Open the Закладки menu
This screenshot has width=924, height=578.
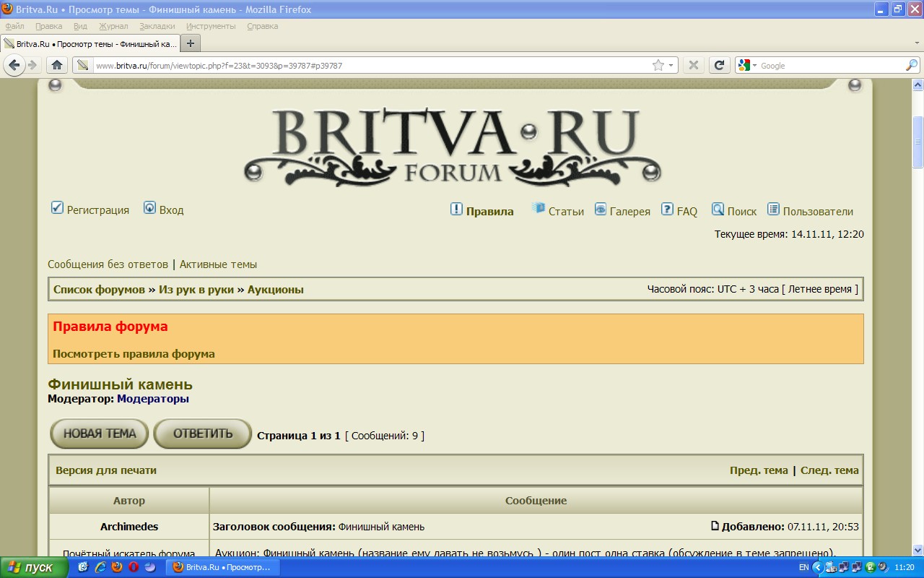coord(157,26)
